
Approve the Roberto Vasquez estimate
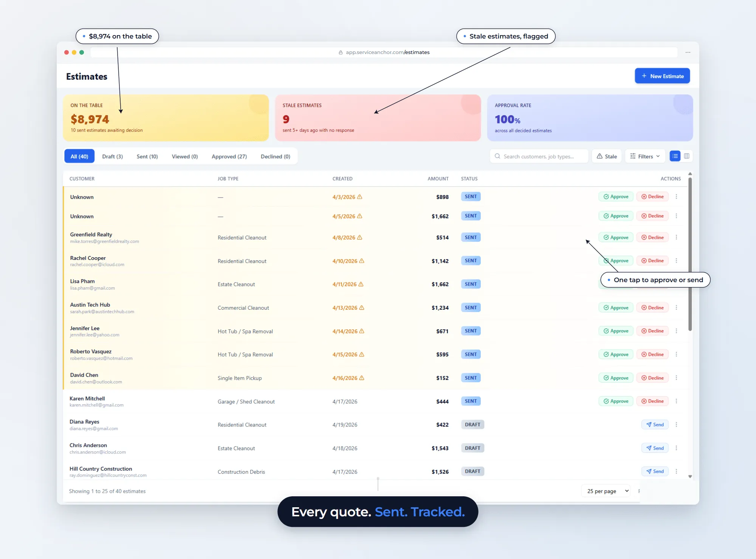pyautogui.click(x=616, y=354)
